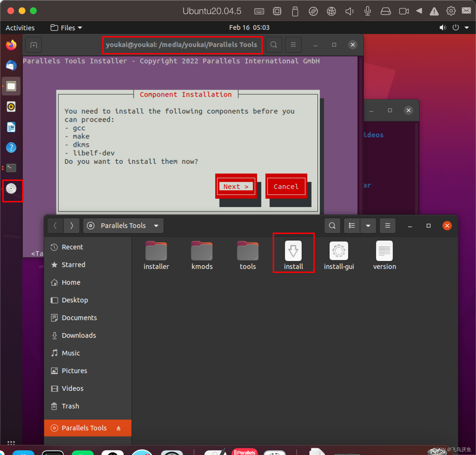
Task: Open VM CD/DVD disc icon
Action: pyautogui.click(x=313, y=11)
